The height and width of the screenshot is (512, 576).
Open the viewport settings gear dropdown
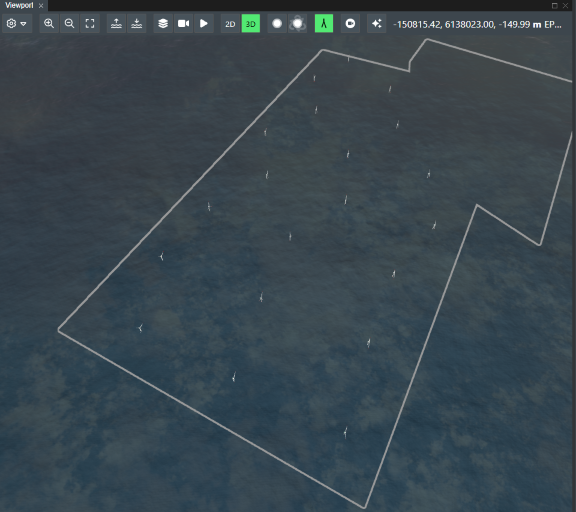17,24
